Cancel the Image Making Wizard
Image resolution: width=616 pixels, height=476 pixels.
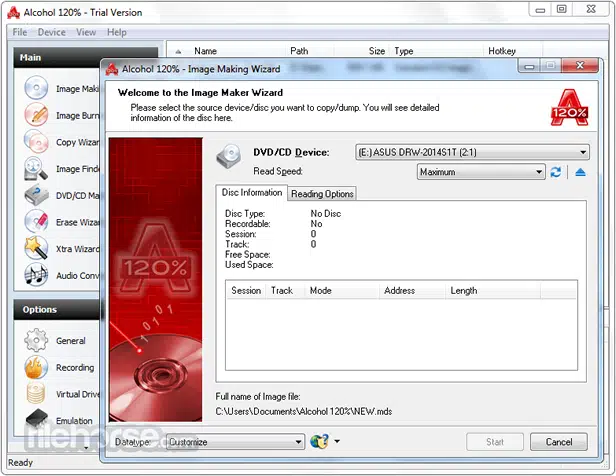tap(559, 442)
